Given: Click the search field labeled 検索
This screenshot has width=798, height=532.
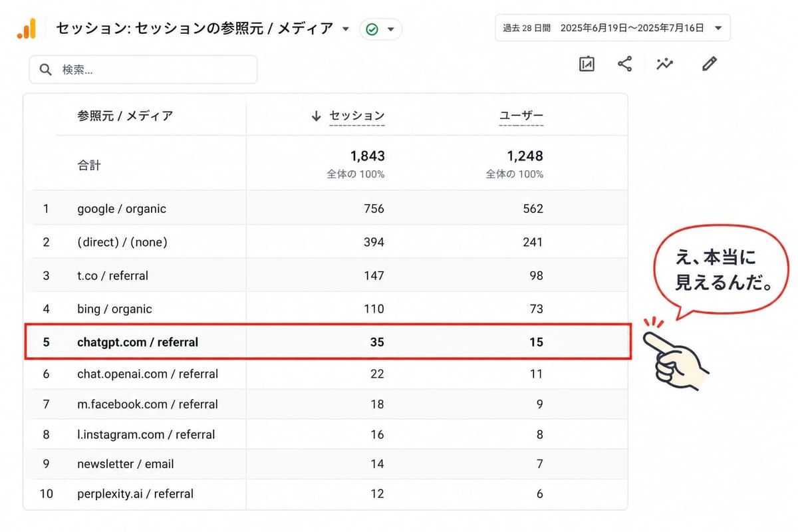Looking at the screenshot, I should click(143, 69).
